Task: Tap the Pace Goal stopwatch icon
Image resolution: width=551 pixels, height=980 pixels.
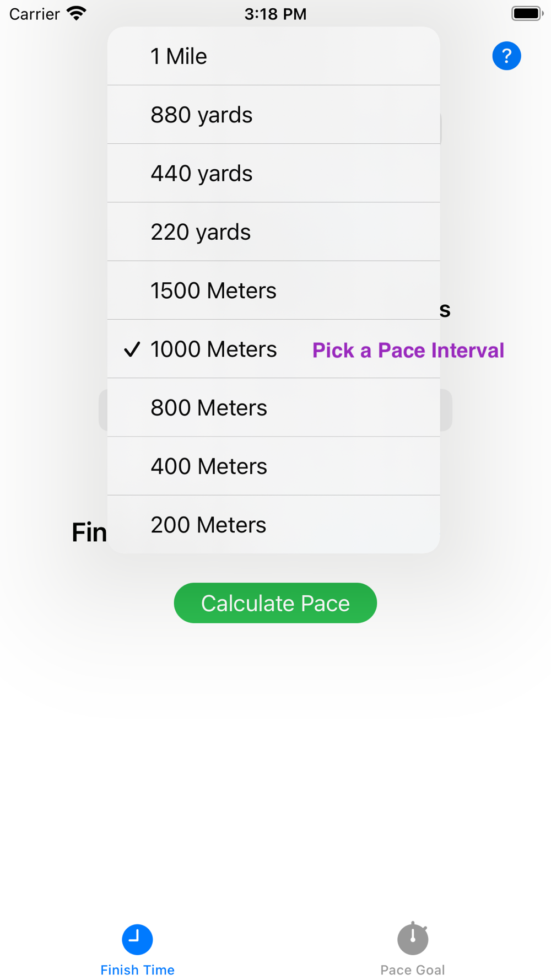Action: [x=413, y=939]
